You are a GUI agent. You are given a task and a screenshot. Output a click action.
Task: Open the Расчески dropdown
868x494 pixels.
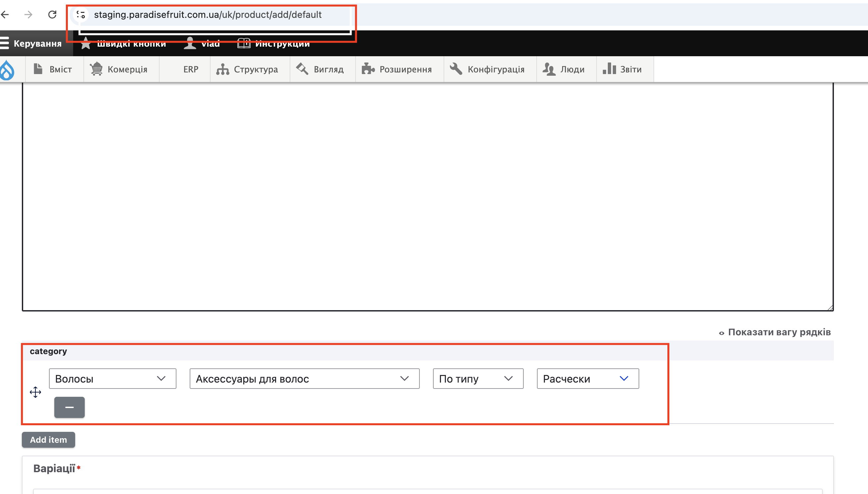(588, 379)
